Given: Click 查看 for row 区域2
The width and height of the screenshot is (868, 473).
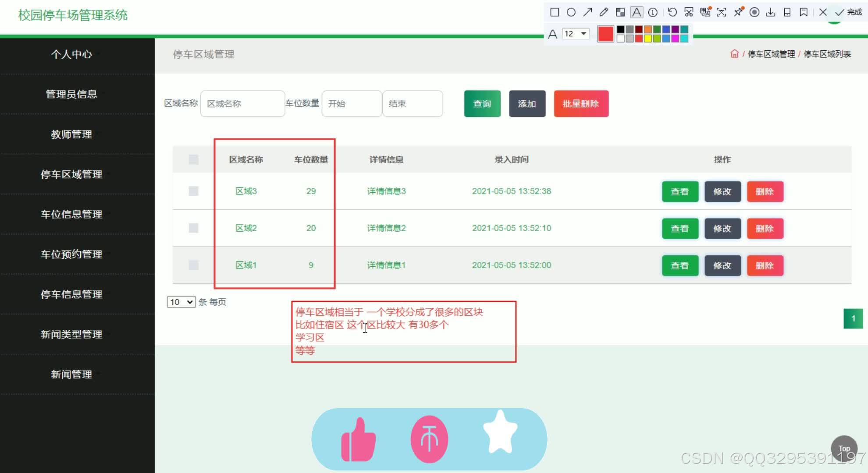Looking at the screenshot, I should point(680,229).
